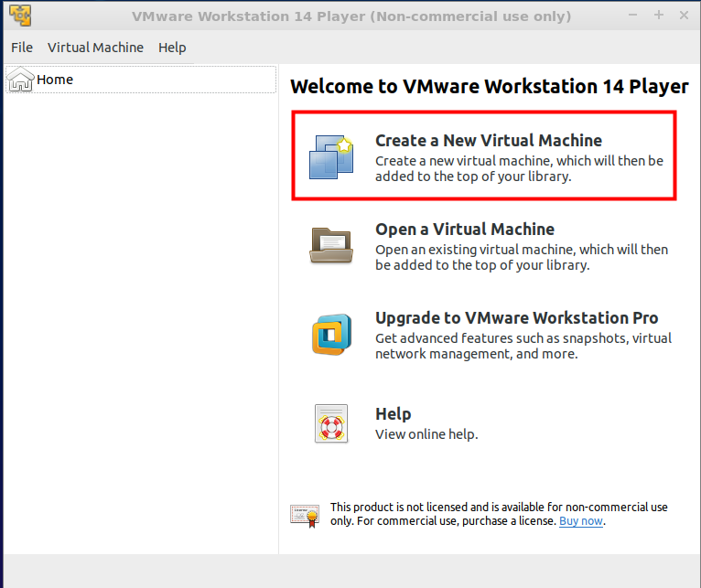Close the VMware Player window

coord(684,16)
